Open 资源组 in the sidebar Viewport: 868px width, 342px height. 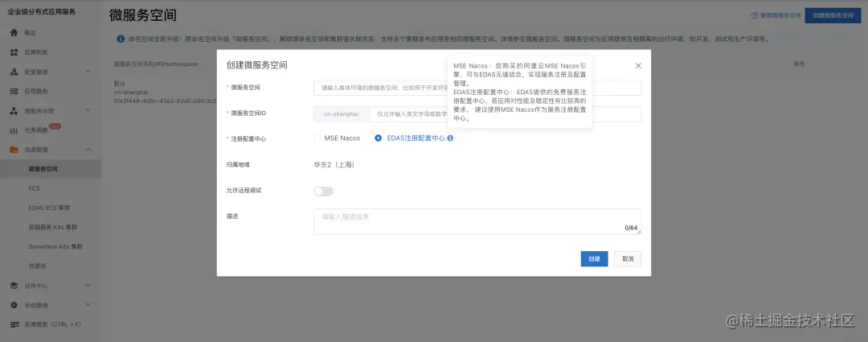coord(37,266)
